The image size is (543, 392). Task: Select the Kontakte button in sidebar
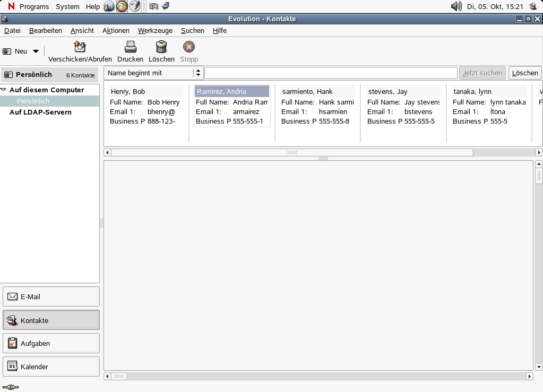(51, 320)
